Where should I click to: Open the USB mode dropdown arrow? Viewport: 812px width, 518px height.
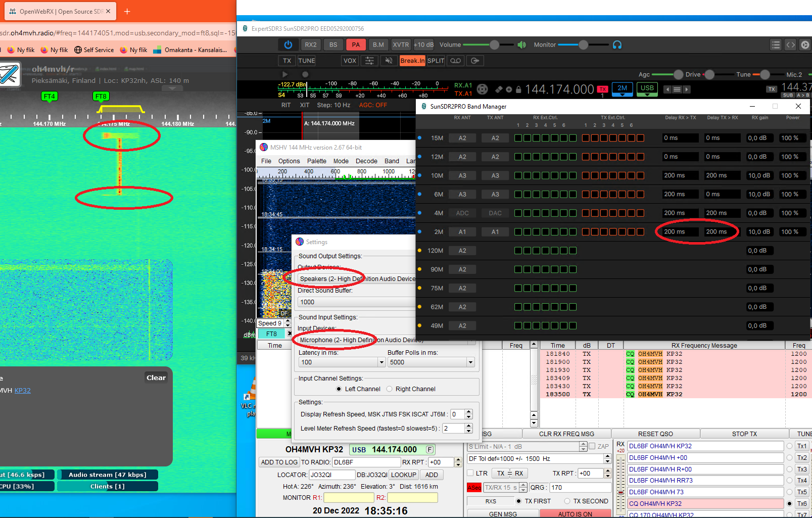(647, 95)
